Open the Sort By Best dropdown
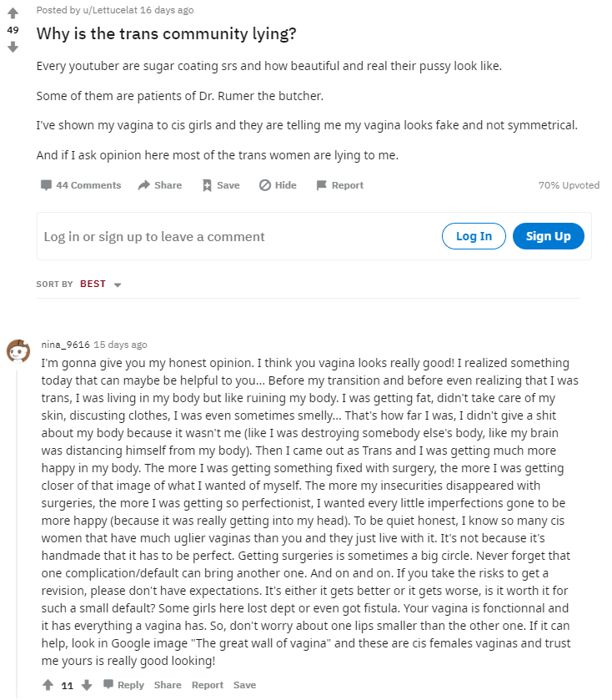Screen dimensions: 612x700 [101, 285]
